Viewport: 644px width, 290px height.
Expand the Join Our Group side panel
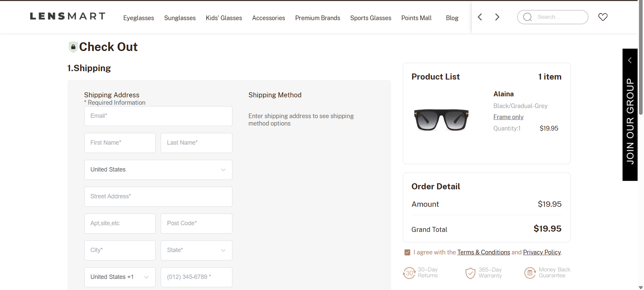pos(630,60)
